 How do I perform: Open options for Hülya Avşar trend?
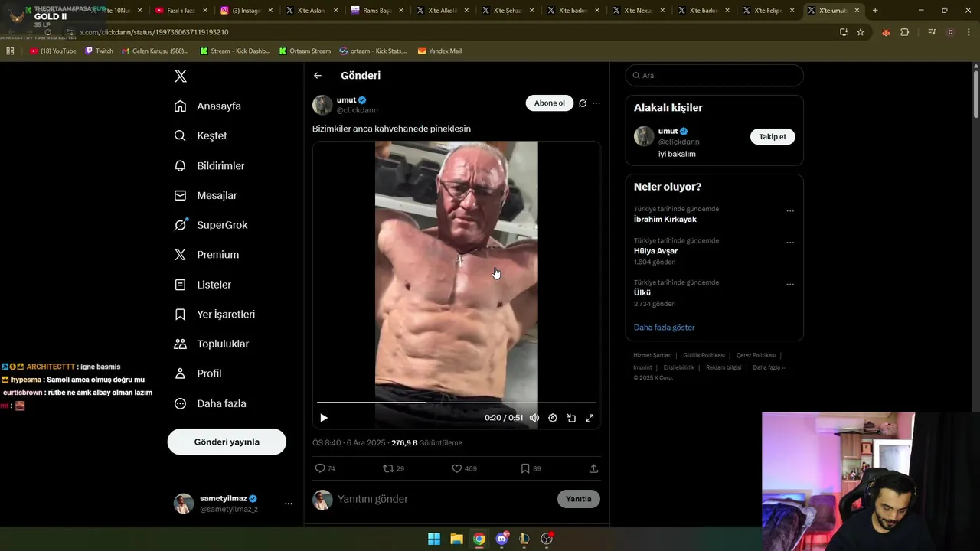[790, 243]
